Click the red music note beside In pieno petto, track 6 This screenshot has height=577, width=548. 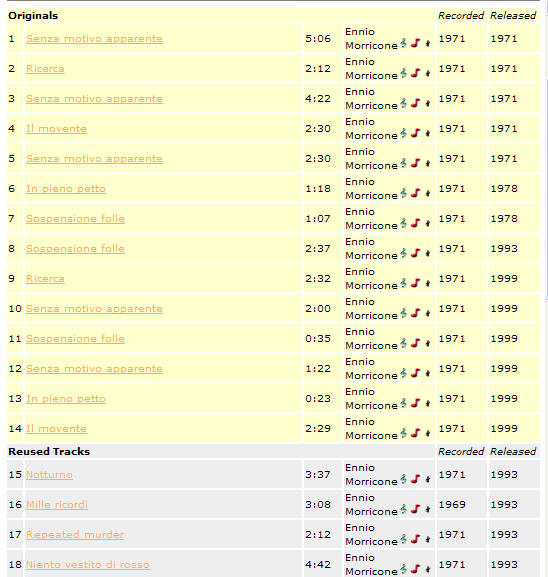pos(416,193)
